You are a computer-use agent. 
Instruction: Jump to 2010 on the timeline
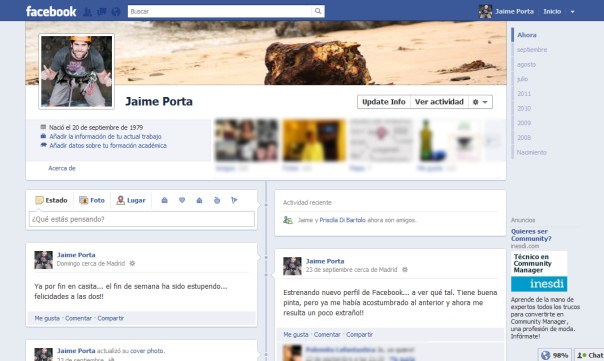point(524,108)
